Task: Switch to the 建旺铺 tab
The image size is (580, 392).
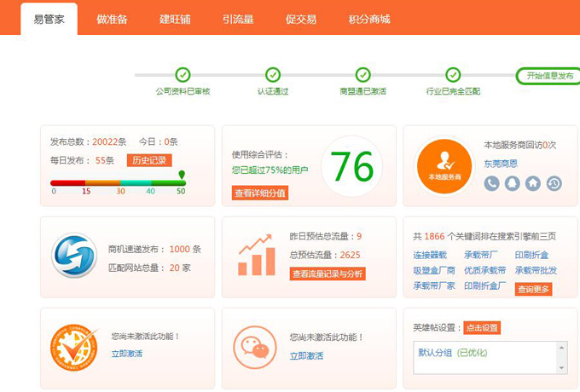Action: pyautogui.click(x=177, y=19)
